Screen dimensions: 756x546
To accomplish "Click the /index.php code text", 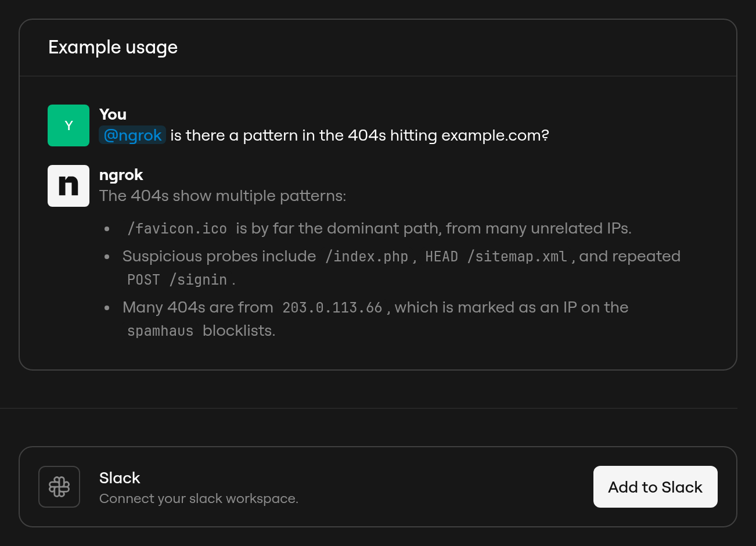I will click(x=367, y=257).
